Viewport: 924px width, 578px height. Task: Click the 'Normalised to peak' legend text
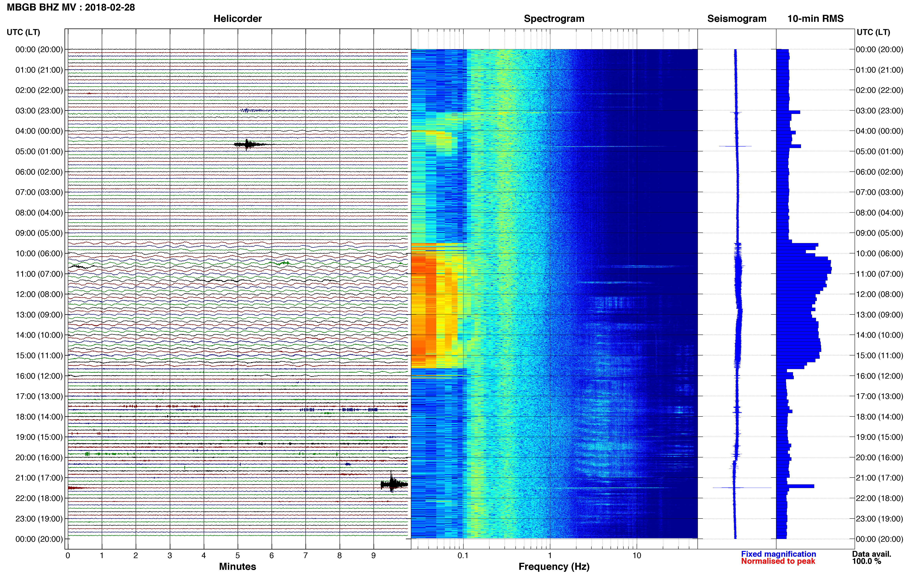click(x=778, y=561)
